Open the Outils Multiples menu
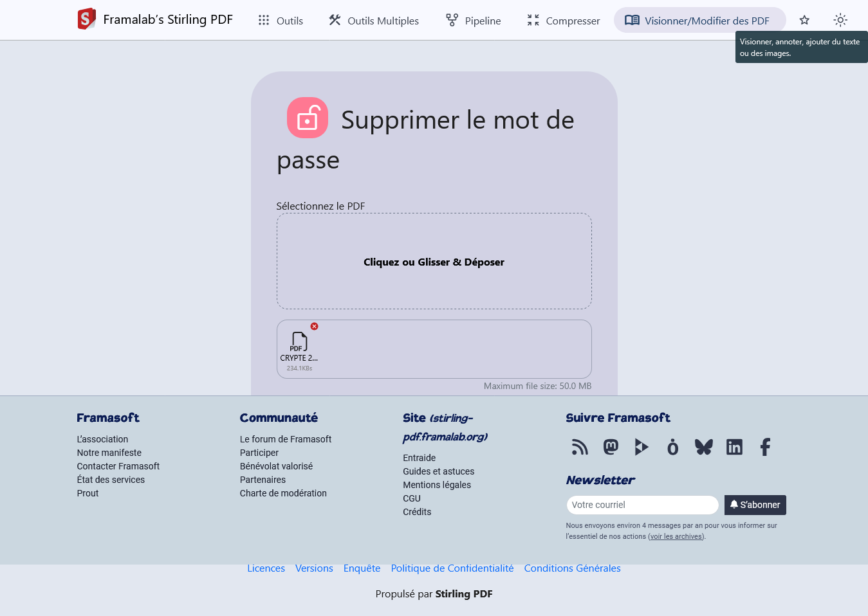This screenshot has width=868, height=616. tap(374, 21)
